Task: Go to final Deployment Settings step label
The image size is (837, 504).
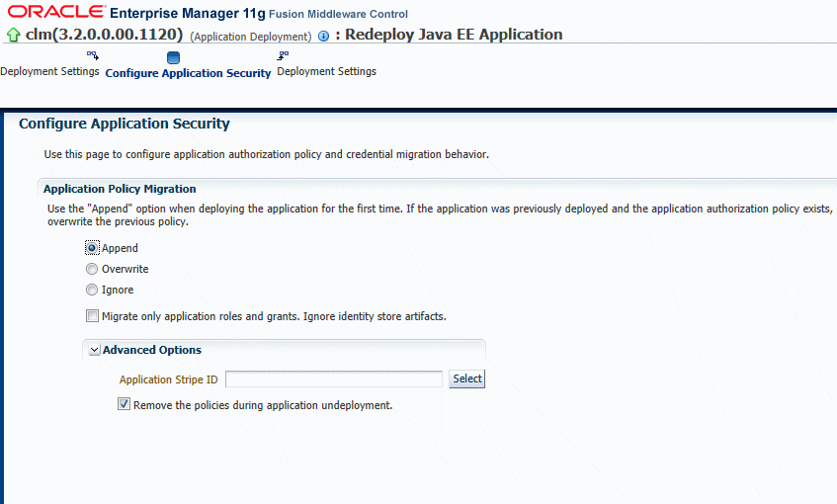Action: click(x=327, y=71)
